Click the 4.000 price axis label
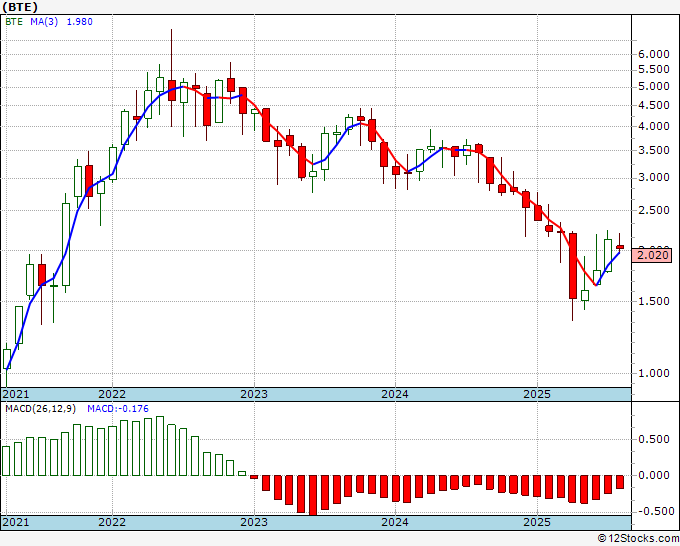680x546 pixels. [x=654, y=126]
